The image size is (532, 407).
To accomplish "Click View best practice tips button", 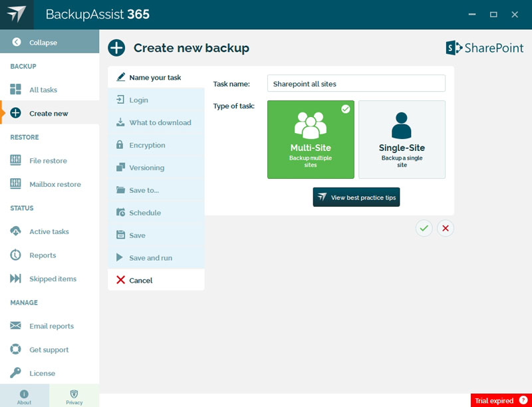I will click(x=356, y=197).
